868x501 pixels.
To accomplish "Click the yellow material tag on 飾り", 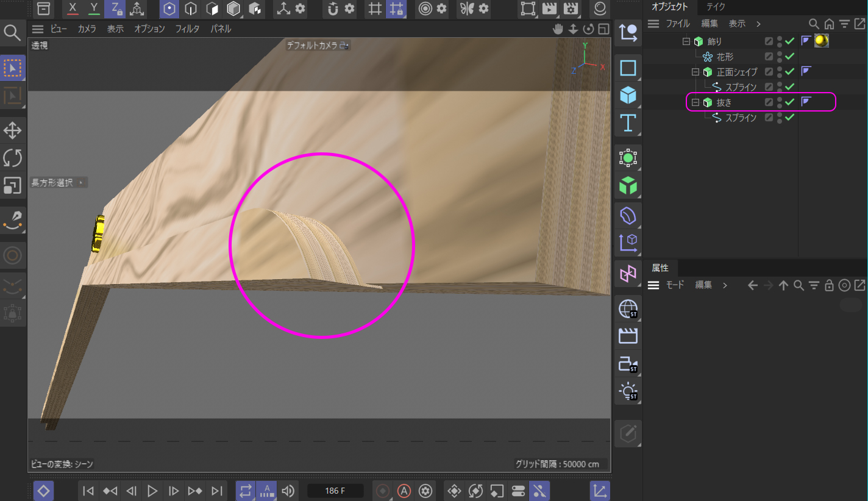I will click(x=821, y=41).
